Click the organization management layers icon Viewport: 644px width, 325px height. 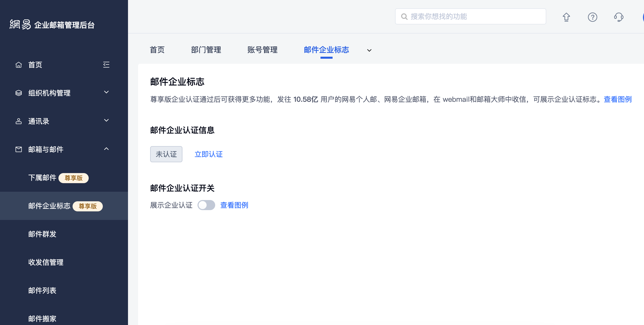tap(19, 93)
